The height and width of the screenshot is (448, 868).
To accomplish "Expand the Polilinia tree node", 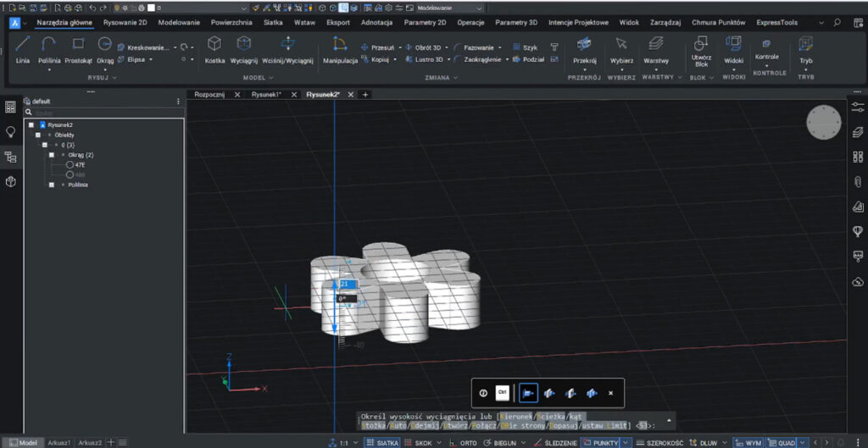I will [52, 185].
